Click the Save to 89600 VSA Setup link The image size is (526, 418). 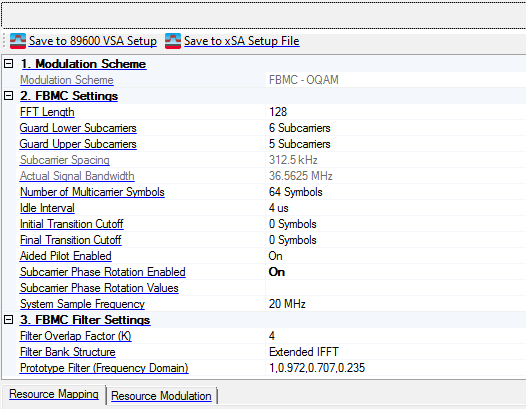click(93, 41)
